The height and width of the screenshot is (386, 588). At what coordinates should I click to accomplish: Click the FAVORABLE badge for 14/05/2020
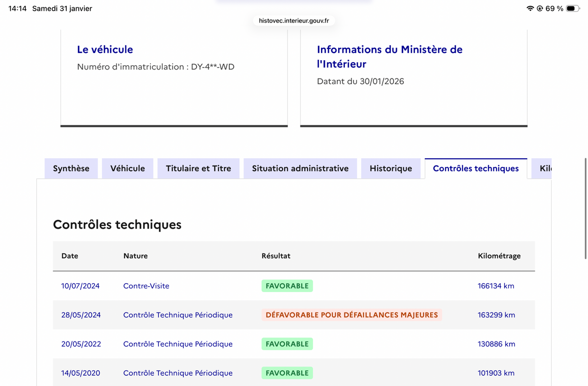click(x=287, y=373)
